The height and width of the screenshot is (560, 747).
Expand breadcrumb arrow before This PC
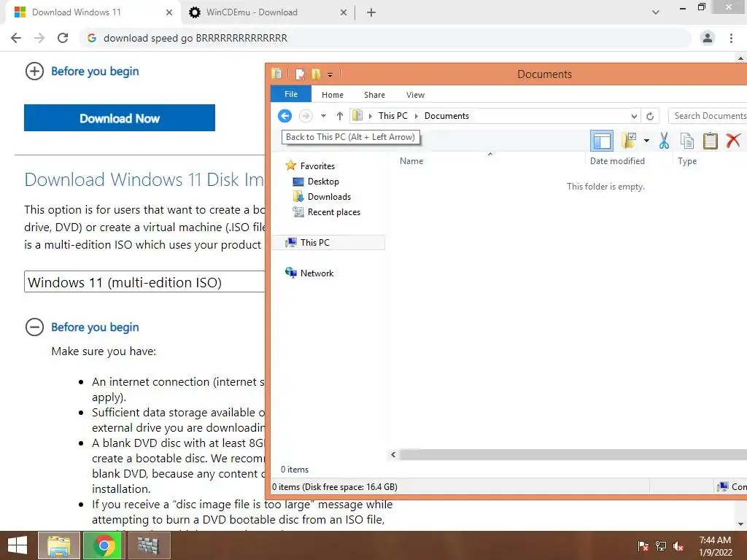370,116
